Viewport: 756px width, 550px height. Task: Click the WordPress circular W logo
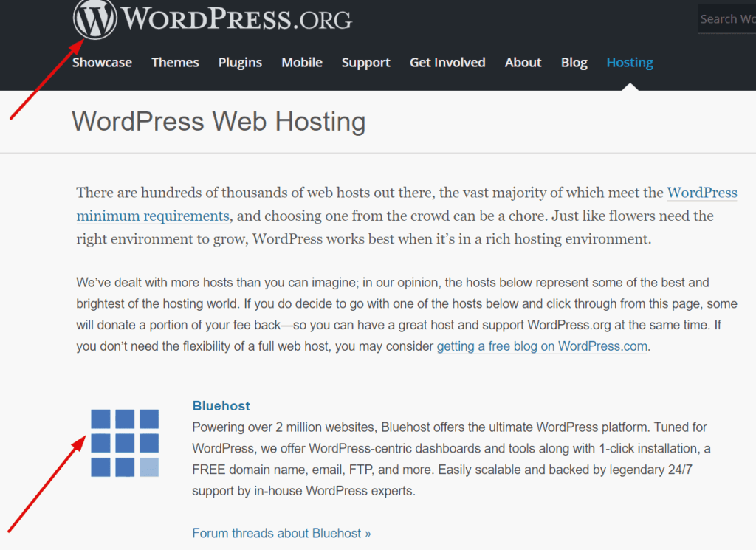pos(95,18)
